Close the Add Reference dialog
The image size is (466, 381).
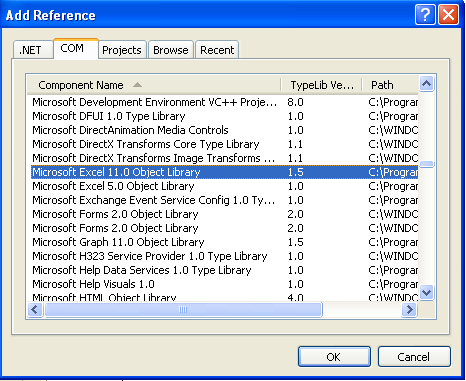[448, 15]
